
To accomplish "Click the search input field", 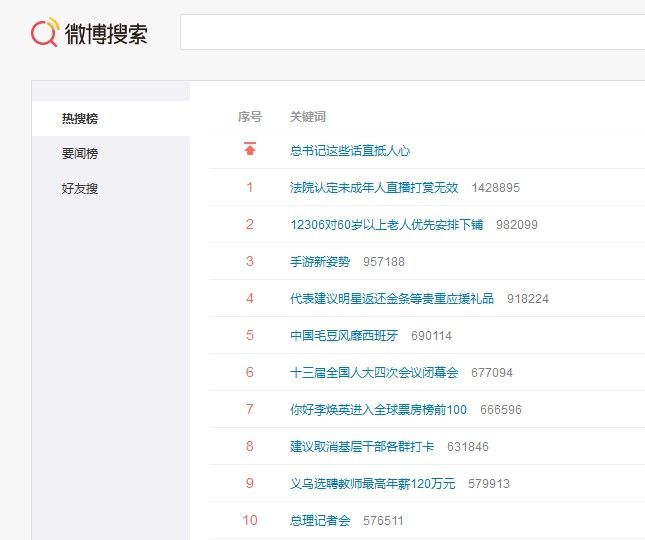I will point(410,33).
